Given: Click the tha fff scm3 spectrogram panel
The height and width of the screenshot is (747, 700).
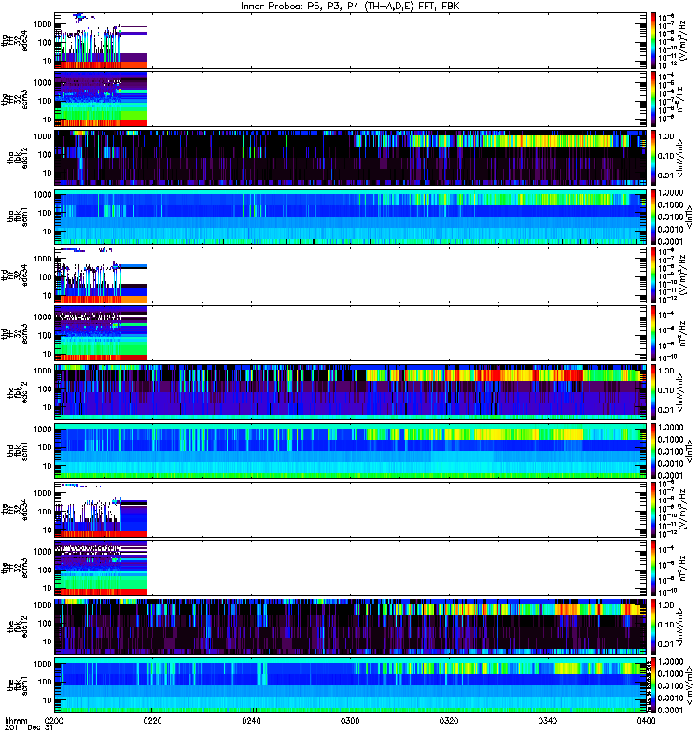Looking at the screenshot, I should click(x=350, y=99).
